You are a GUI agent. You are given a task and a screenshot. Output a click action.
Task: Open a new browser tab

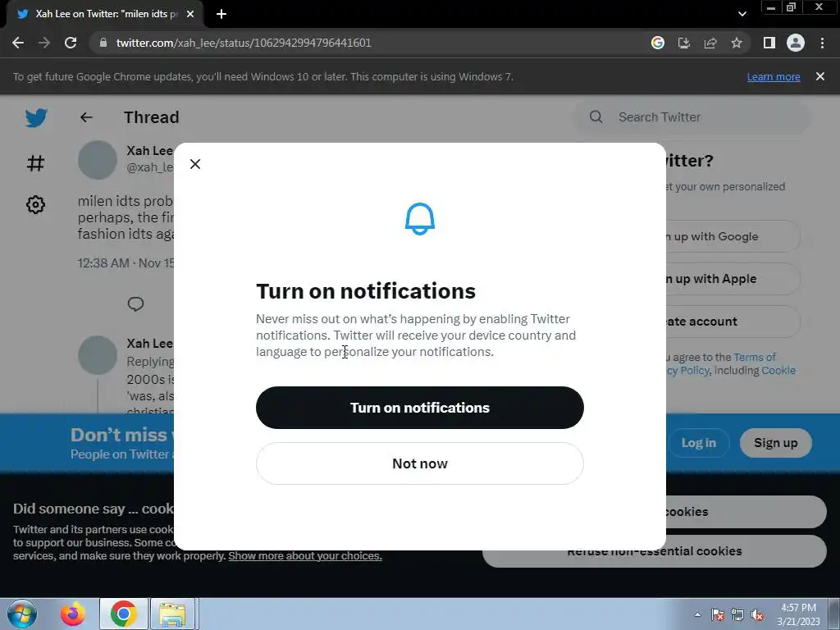pyautogui.click(x=221, y=14)
